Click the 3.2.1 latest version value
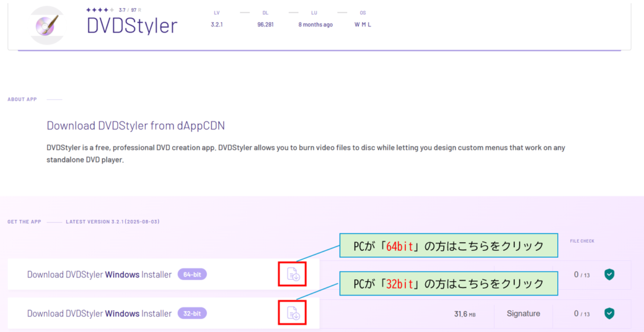Viewport: 644px width, 332px height. pyautogui.click(x=218, y=25)
